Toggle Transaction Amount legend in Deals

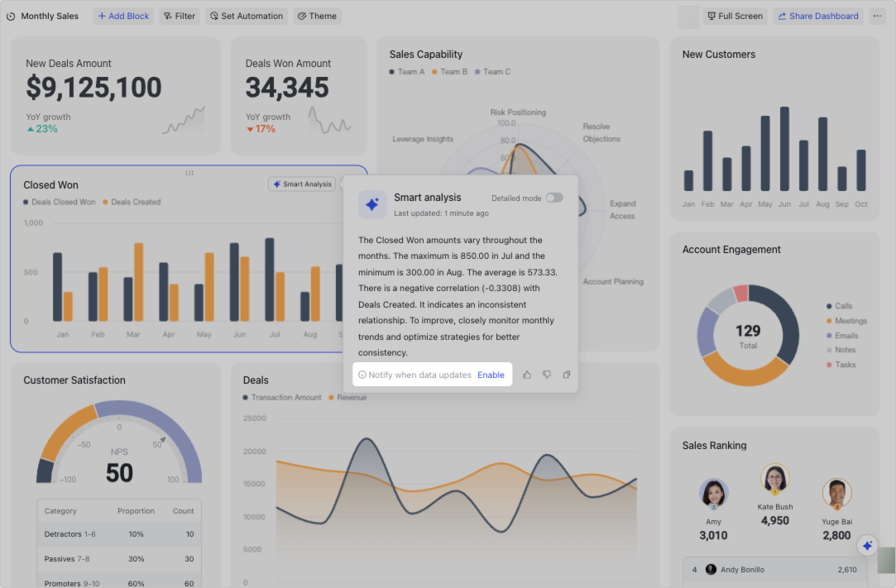pyautogui.click(x=282, y=398)
